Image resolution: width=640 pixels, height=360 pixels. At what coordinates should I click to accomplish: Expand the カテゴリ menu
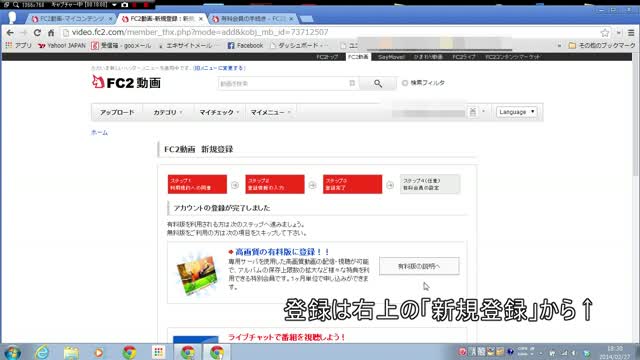168,112
